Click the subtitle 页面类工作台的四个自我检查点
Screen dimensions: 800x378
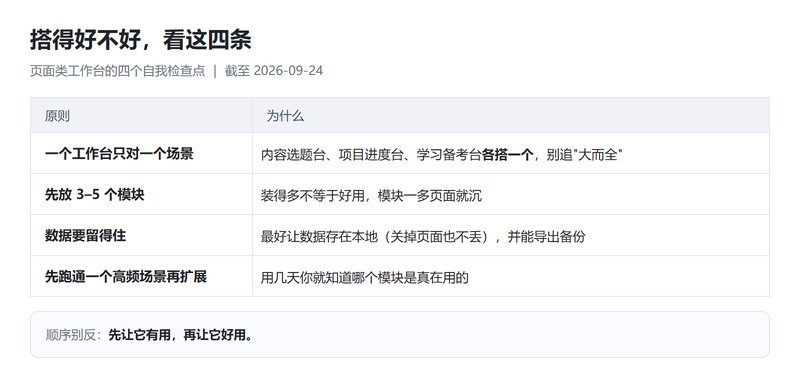[118, 71]
